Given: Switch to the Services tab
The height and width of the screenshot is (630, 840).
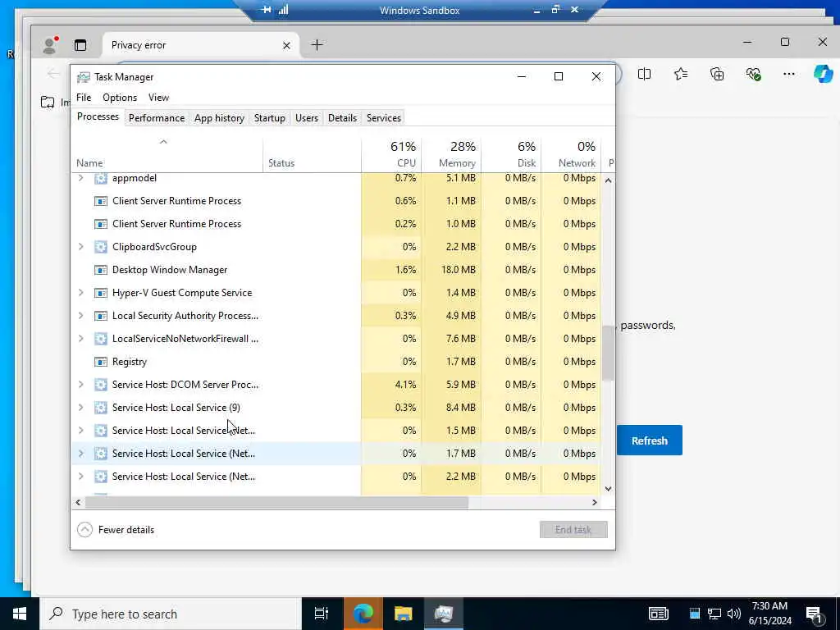Looking at the screenshot, I should (384, 118).
